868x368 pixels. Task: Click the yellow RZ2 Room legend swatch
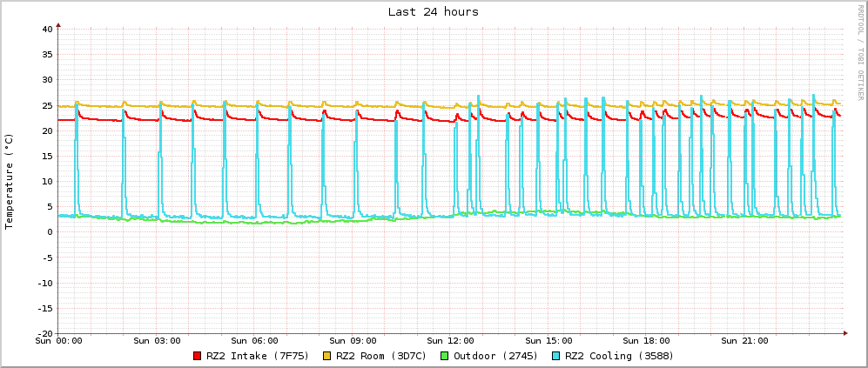pyautogui.click(x=327, y=356)
